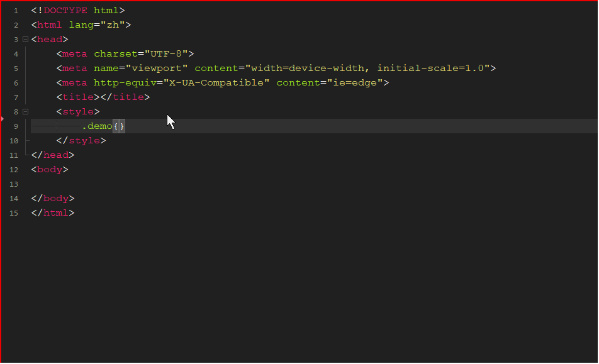Click the closing style tag

pyautogui.click(x=81, y=141)
